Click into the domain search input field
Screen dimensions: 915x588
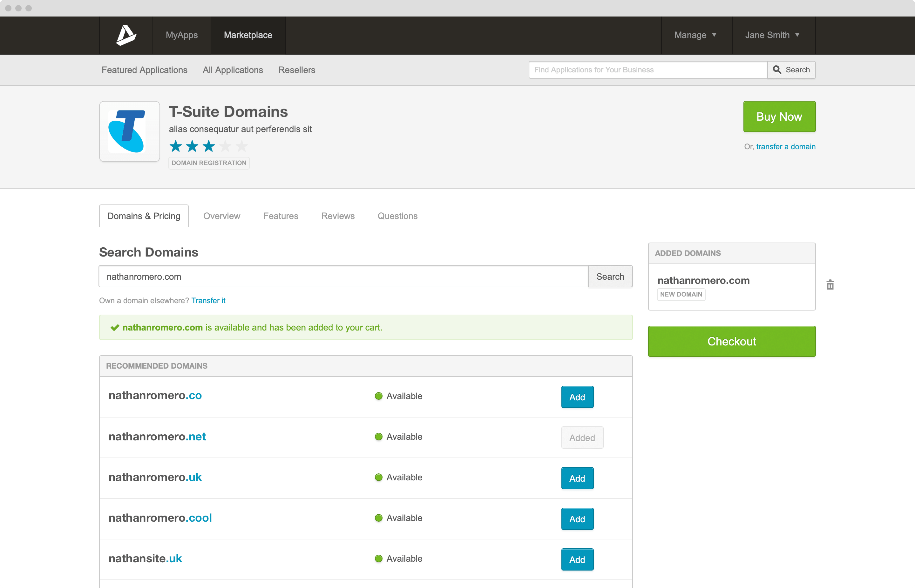click(x=343, y=277)
